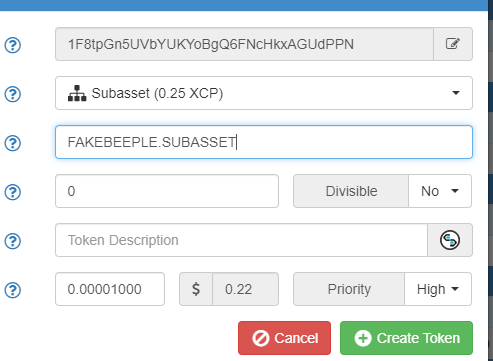Screen dimensions: 493x361
Task: Click the Cancel button
Action: [284, 338]
